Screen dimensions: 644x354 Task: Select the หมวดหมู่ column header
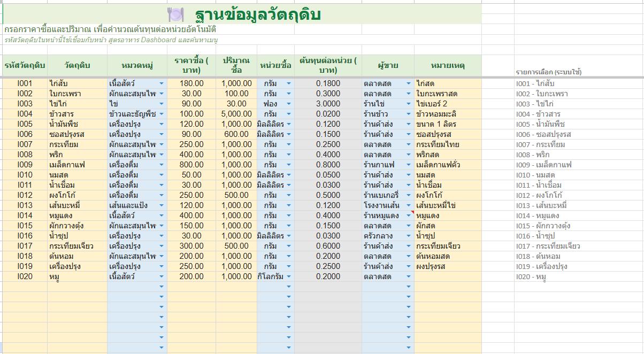pyautogui.click(x=137, y=65)
